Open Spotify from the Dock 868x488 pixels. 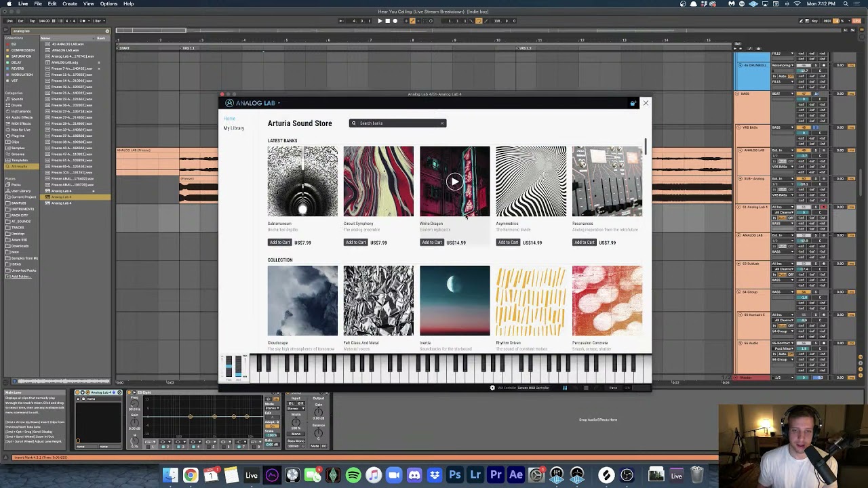click(353, 475)
